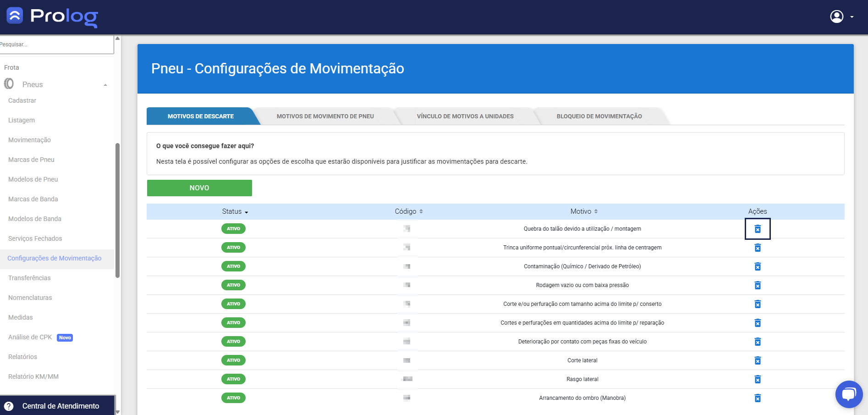868x415 pixels.
Task: Sort table by Código column
Action: click(408, 211)
